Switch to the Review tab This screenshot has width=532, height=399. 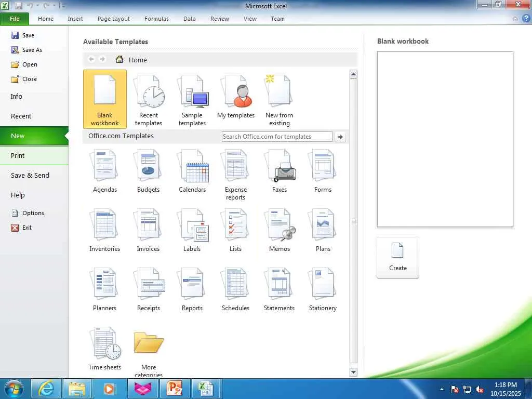coord(220,19)
